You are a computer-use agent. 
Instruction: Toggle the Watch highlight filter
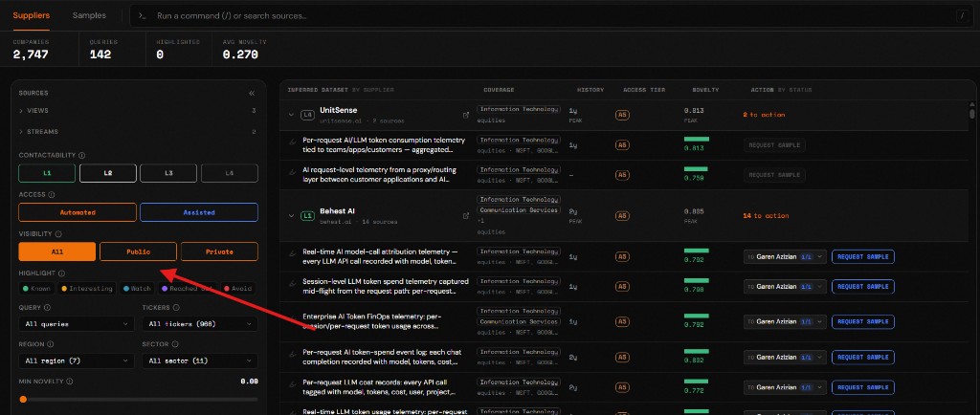[x=137, y=289]
